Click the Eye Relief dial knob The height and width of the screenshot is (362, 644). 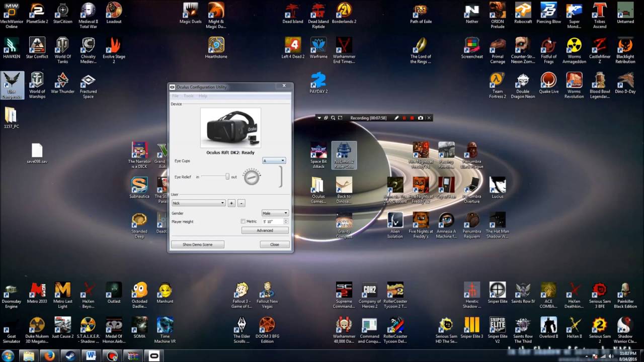[x=252, y=176]
